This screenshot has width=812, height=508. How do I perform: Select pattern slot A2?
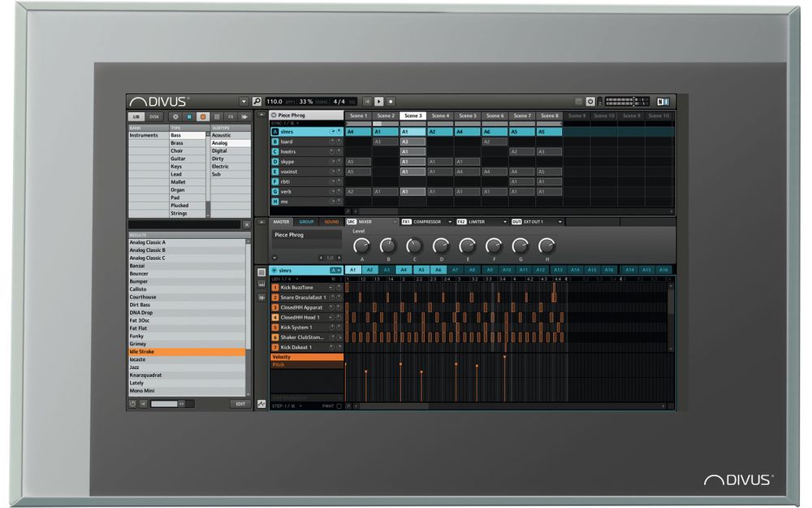(369, 270)
